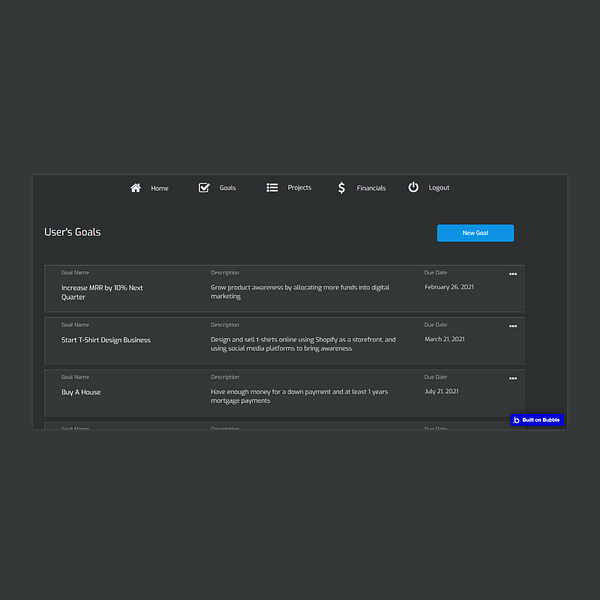Click the 'July 21, 2021' due date
The height and width of the screenshot is (600, 600).
pyautogui.click(x=442, y=391)
